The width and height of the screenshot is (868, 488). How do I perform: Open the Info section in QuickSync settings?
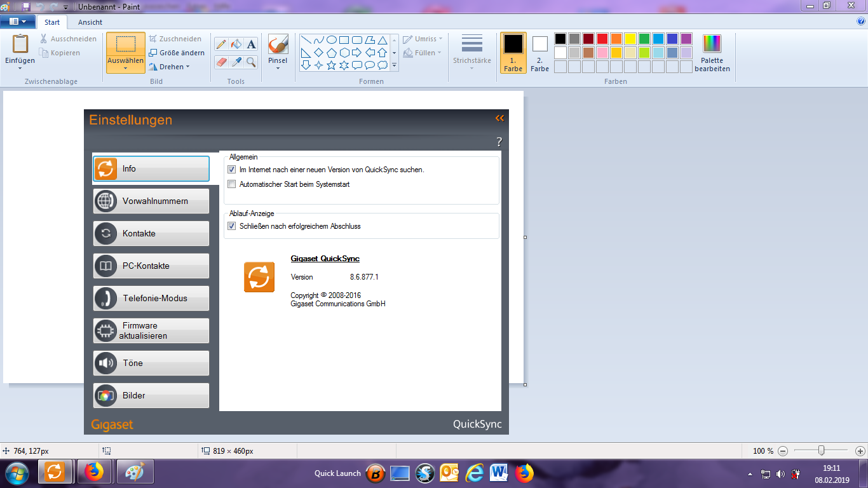click(151, 169)
